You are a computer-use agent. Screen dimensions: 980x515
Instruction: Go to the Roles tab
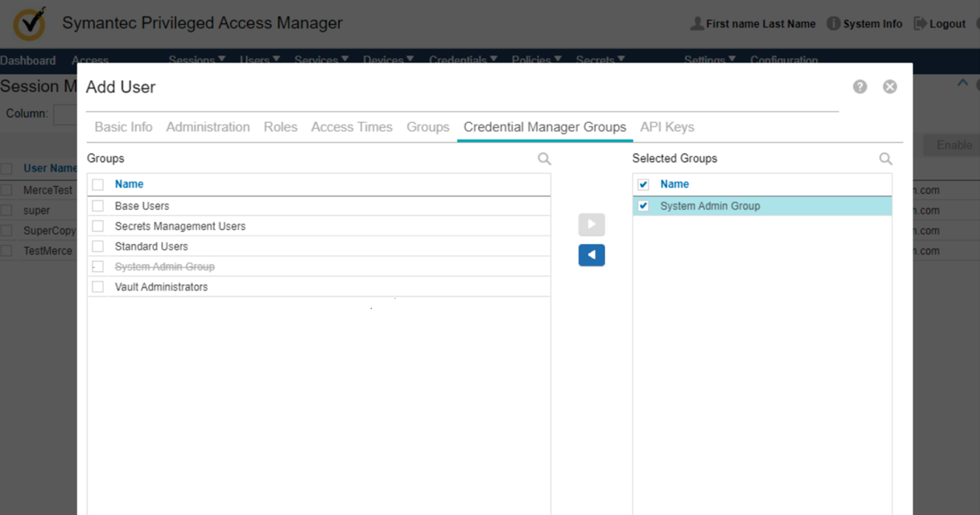[x=280, y=127]
